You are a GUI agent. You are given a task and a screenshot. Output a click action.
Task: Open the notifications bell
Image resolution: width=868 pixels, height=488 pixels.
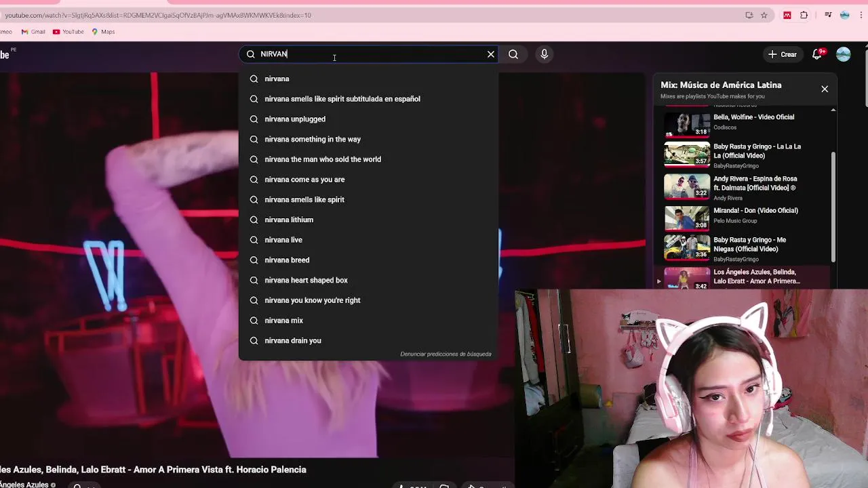[818, 54]
